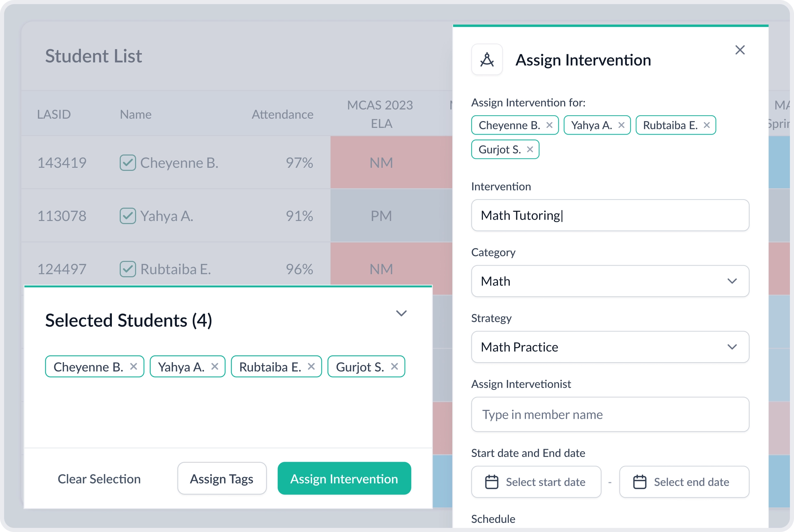This screenshot has width=794, height=532.
Task: Open the Strategy dropdown showing Math Practice
Action: [x=610, y=347]
